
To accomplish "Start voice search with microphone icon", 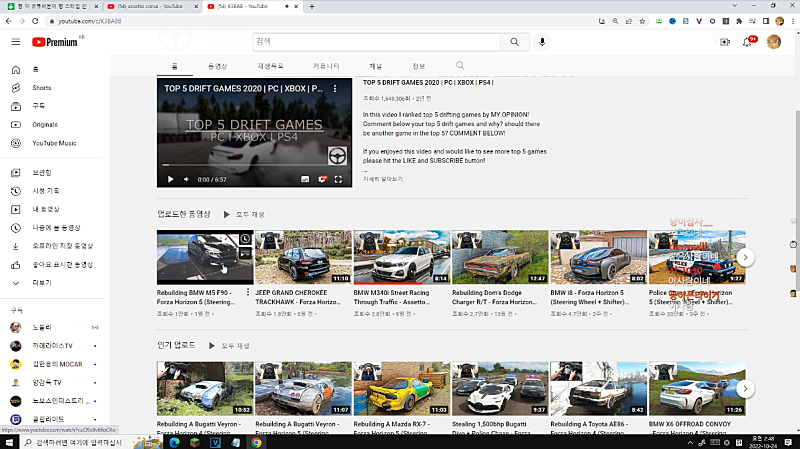I will pos(543,42).
